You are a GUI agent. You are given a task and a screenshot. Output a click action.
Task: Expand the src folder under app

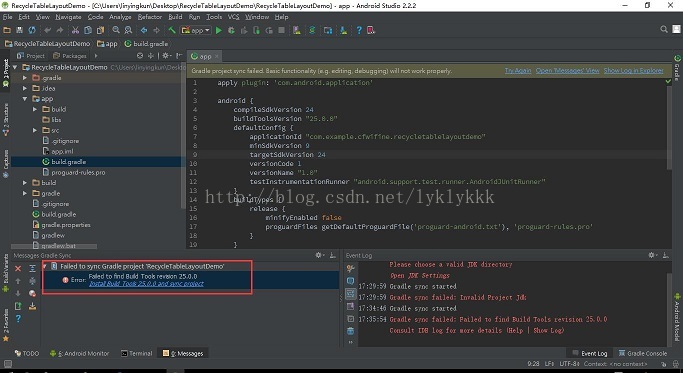click(35, 130)
